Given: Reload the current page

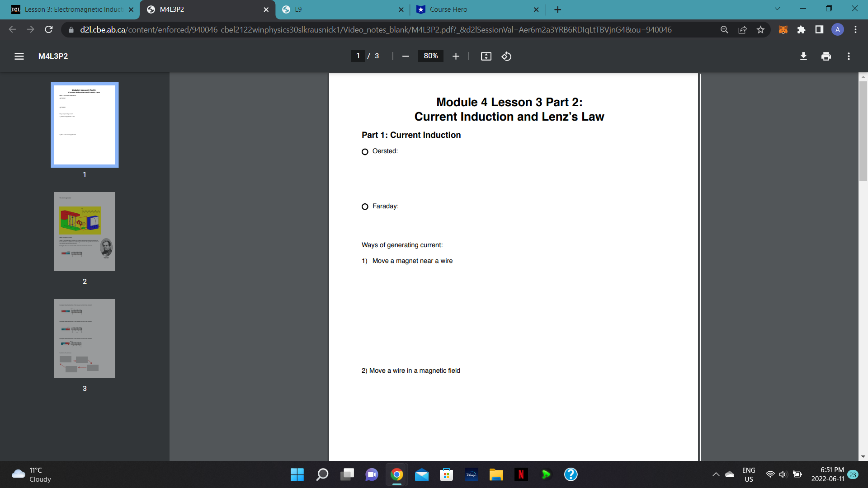Looking at the screenshot, I should [49, 30].
